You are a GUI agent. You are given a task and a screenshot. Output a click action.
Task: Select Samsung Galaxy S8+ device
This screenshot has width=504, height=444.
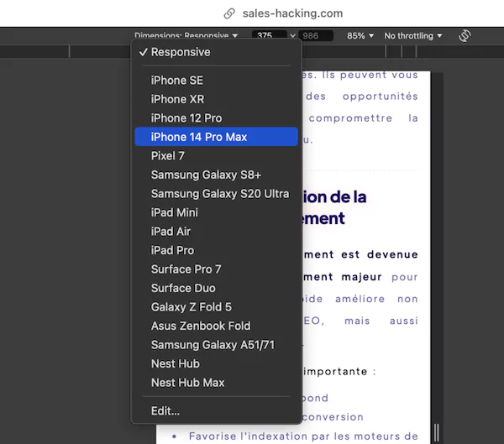click(216, 175)
